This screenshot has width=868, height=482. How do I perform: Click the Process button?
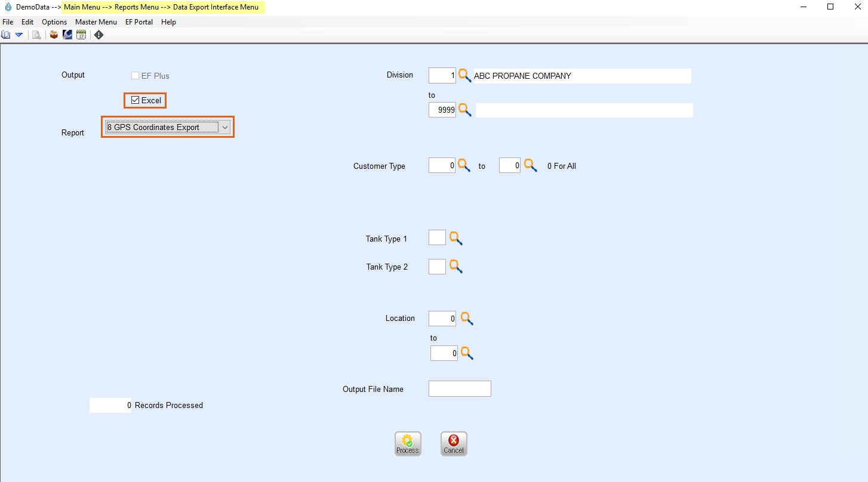408,444
